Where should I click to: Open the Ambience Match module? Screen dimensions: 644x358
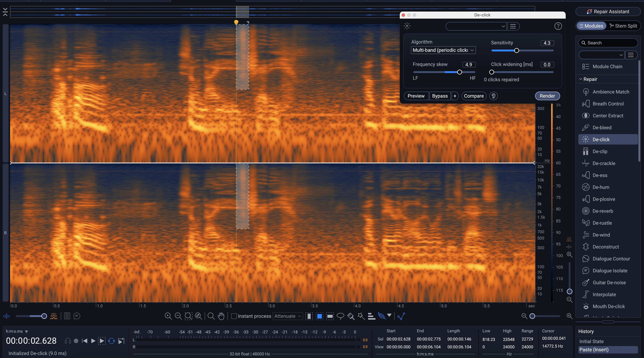[608, 92]
